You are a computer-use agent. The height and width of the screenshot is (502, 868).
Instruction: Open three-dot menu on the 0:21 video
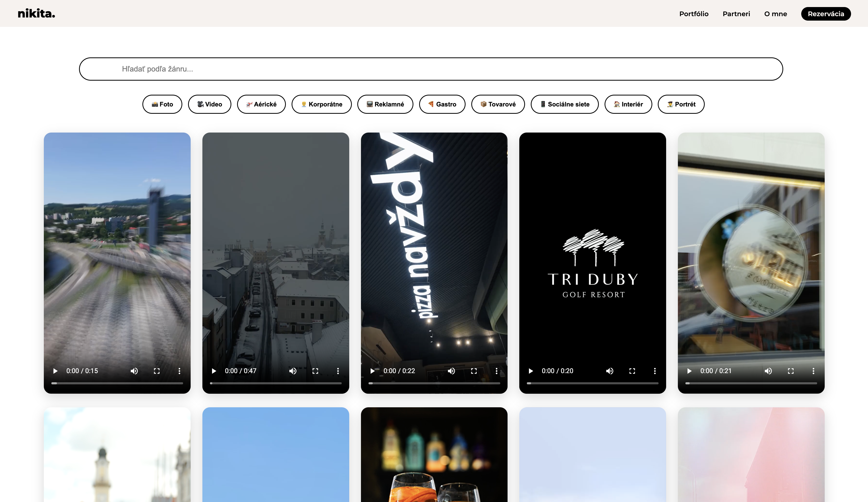[813, 371]
